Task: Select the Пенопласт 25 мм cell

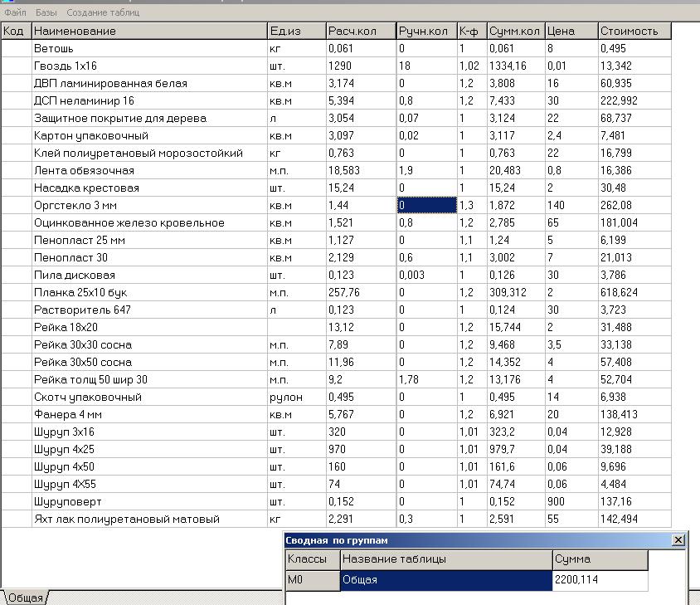Action: click(x=149, y=240)
